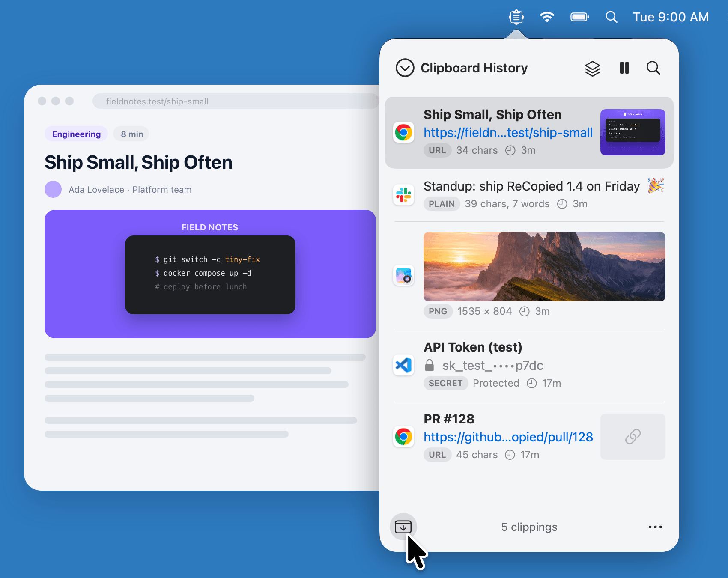
Task: Click the PLAIN tag on Standup clipping
Action: coord(442,204)
